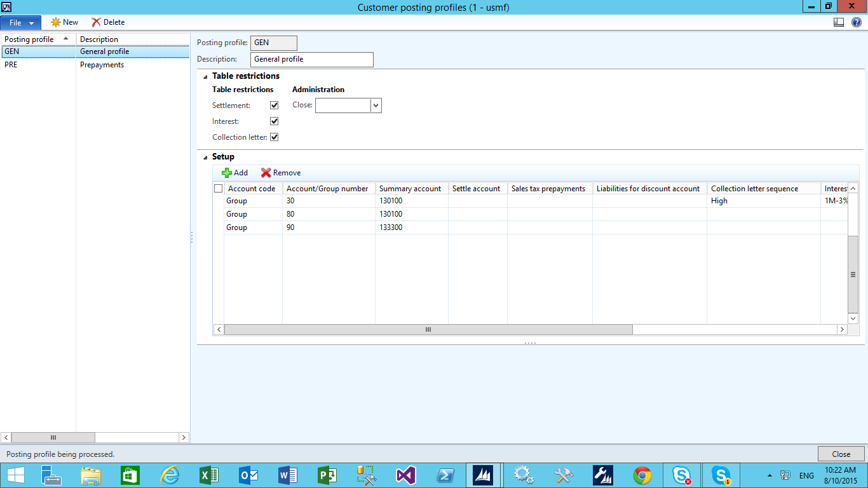868x488 pixels.
Task: Tick the select-all checkbox in the grid header
Action: pyautogui.click(x=219, y=189)
